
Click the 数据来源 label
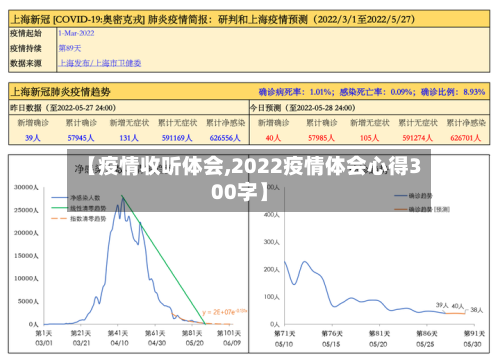point(26,63)
